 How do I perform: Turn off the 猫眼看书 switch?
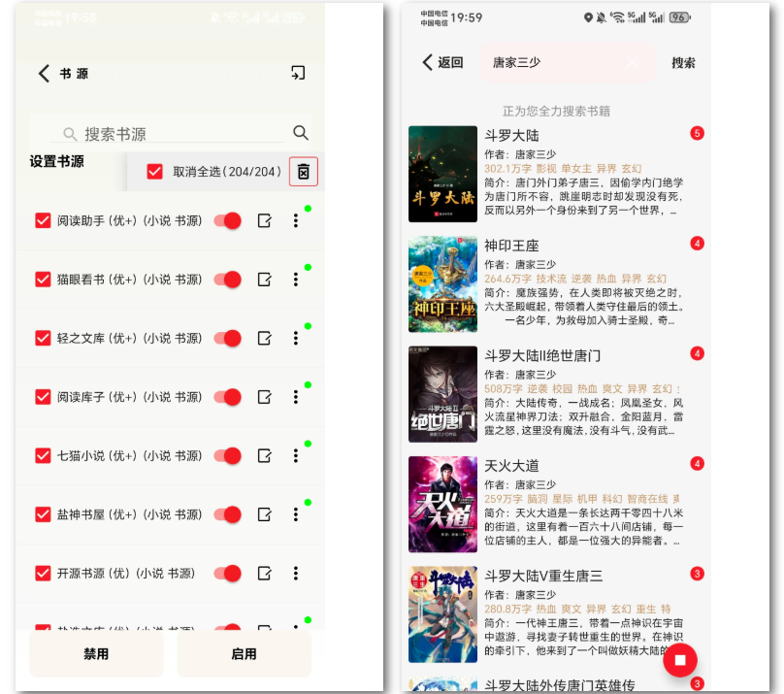228,280
